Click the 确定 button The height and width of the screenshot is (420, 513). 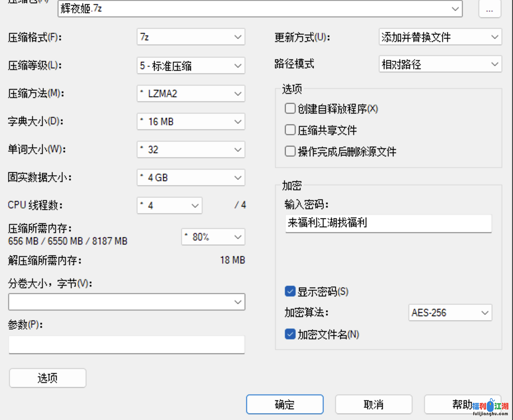pos(284,404)
